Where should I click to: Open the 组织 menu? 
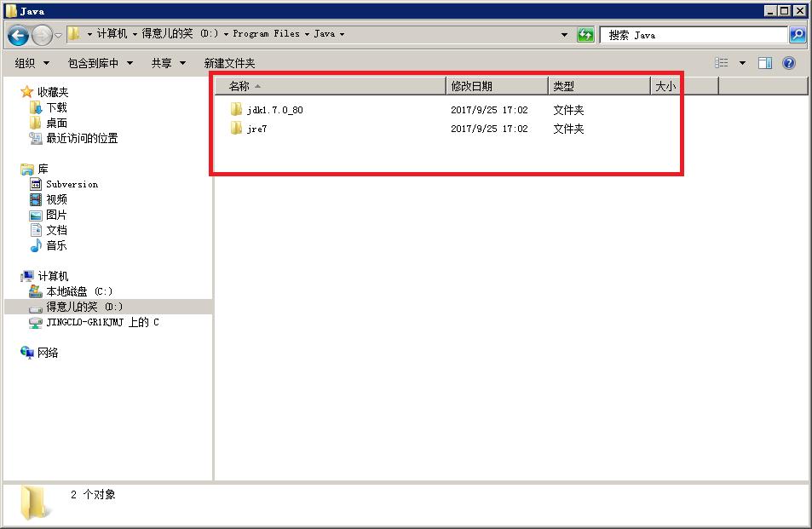(x=34, y=62)
